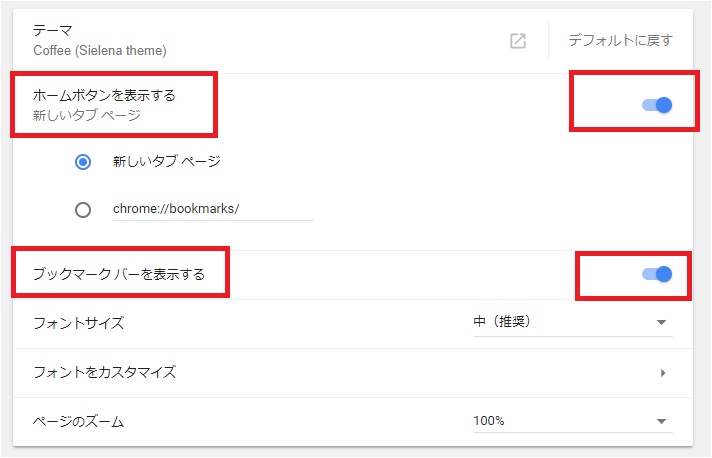Click the ページのズーム dropdown arrow
The image size is (712, 458).
[661, 421]
